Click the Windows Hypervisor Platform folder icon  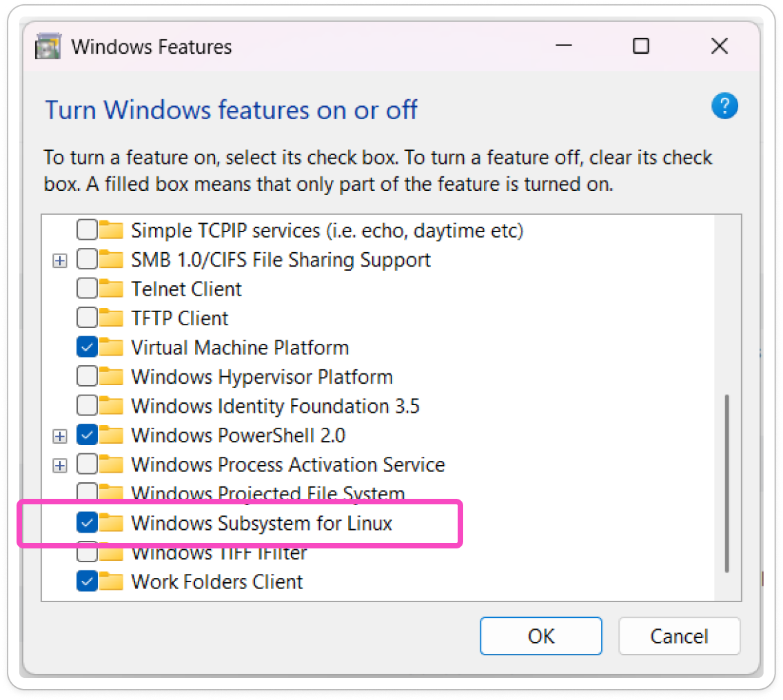tap(110, 377)
